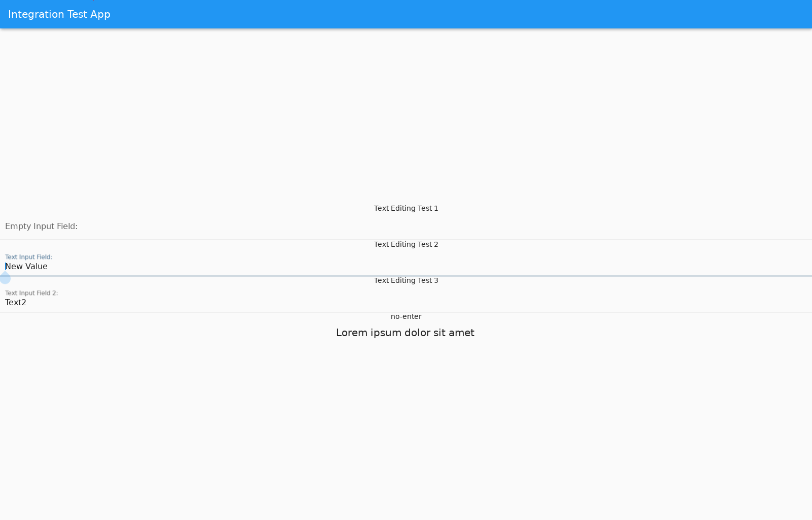Click the 'Text Editing Test 1' label
This screenshot has height=520, width=812.
pos(406,208)
